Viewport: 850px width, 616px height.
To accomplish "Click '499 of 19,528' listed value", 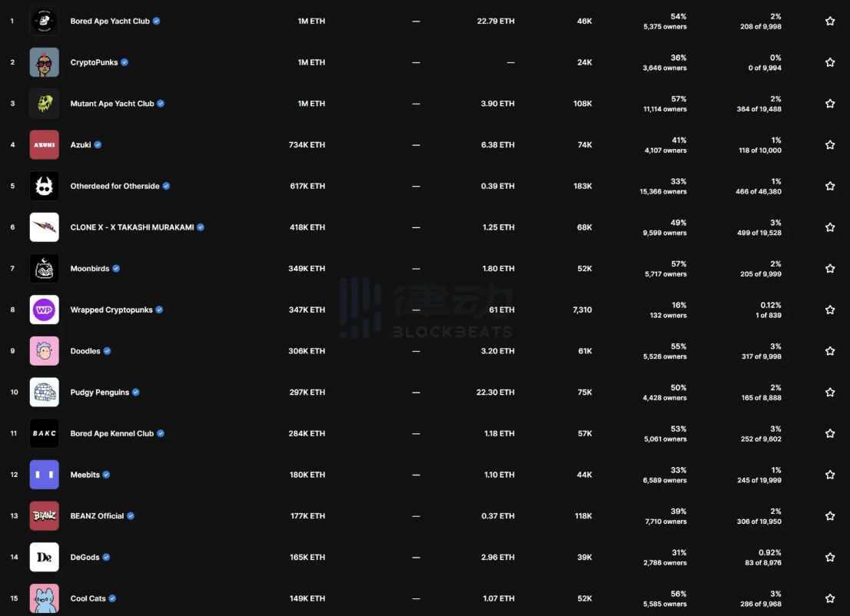I will 759,233.
